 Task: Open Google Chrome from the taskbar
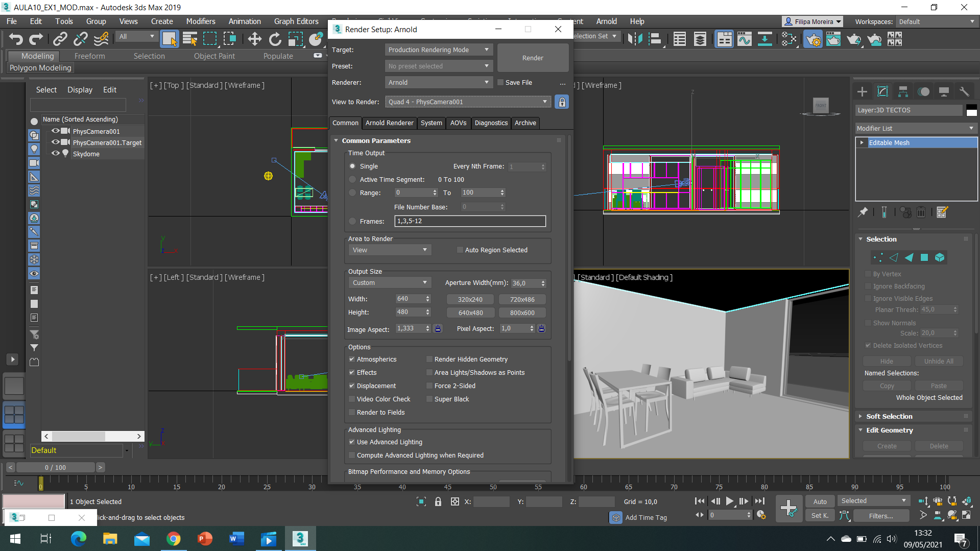pos(173,539)
